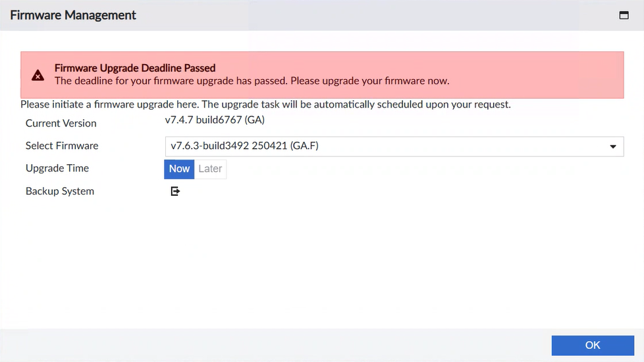This screenshot has height=362, width=644.
Task: Click the Current Version label
Action: click(x=61, y=123)
